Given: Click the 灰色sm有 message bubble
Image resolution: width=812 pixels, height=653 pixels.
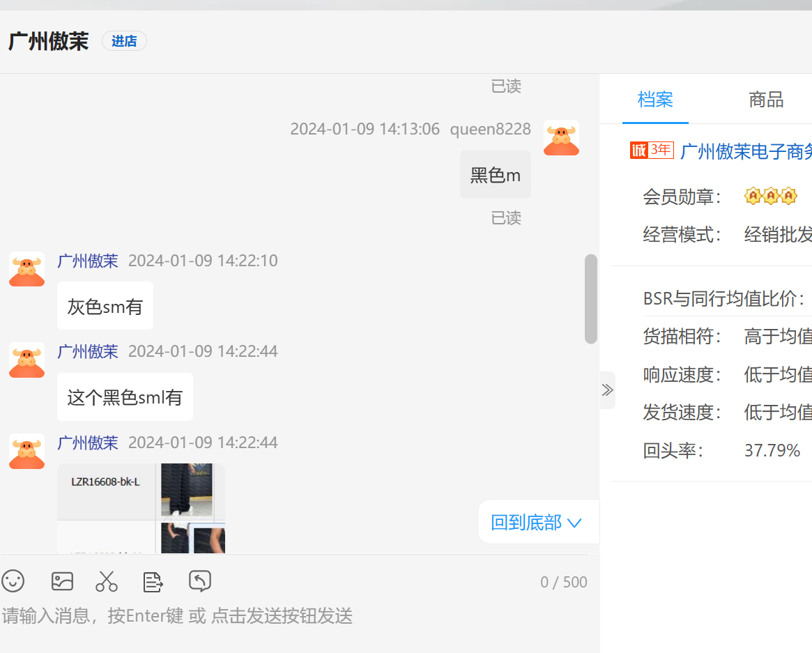Looking at the screenshot, I should [x=105, y=306].
